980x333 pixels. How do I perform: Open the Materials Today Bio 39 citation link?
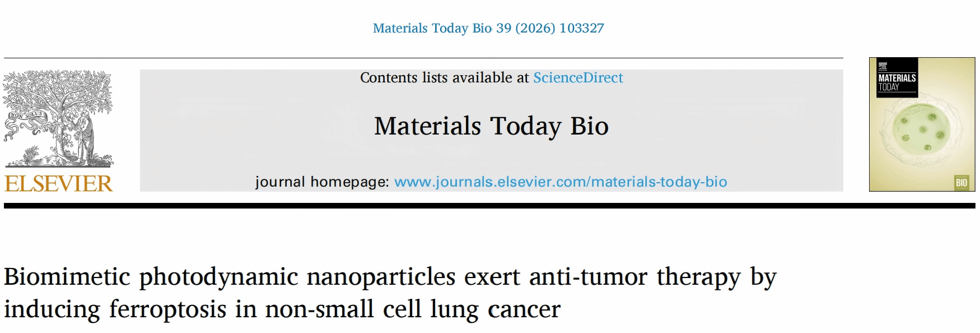[x=488, y=28]
